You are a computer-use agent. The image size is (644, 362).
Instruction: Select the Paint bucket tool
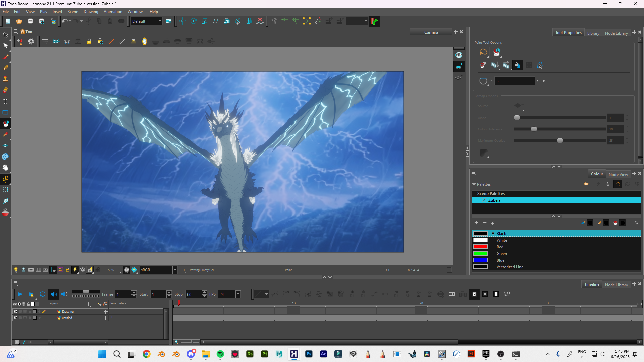(x=5, y=124)
